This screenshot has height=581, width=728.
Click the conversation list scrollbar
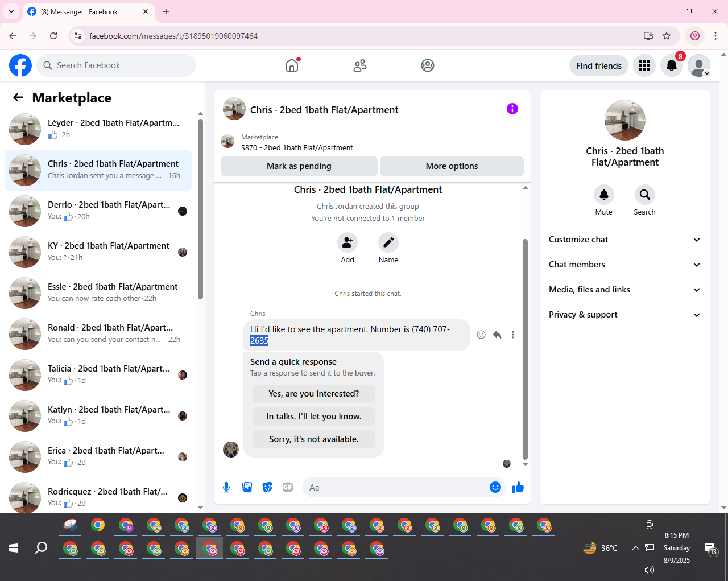pos(200,208)
